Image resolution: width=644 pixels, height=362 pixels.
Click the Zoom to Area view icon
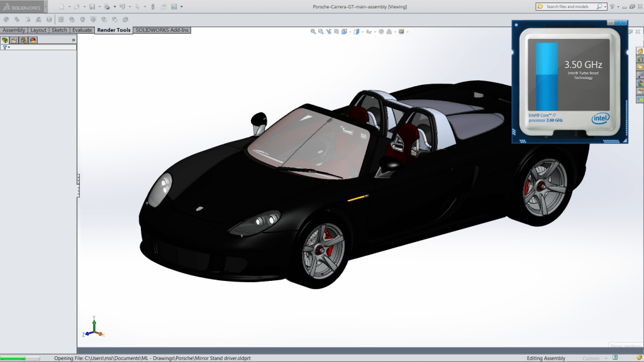321,31
